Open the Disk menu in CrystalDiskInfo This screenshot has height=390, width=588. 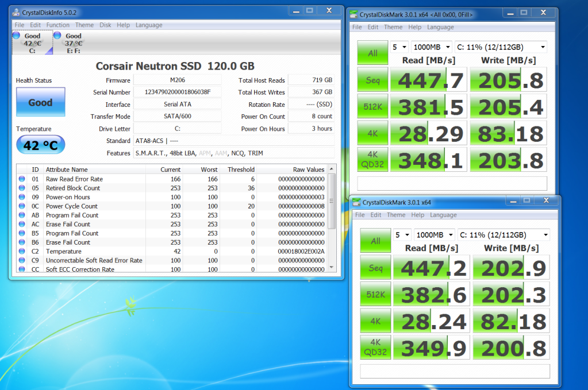[x=105, y=25]
